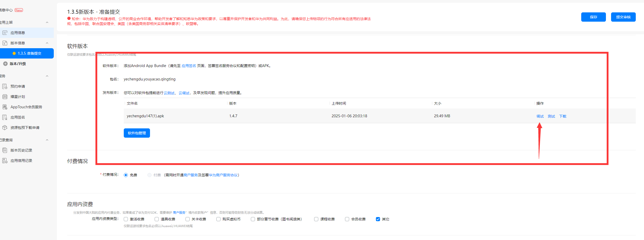Collapse the 服务 section chevron
The height and width of the screenshot is (240, 644).
(47, 76)
